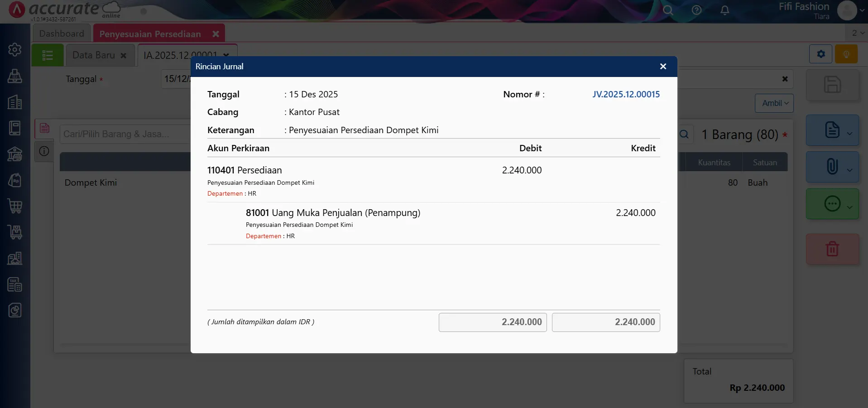The image size is (868, 408).
Task: Click the info circle side tab
Action: click(44, 151)
